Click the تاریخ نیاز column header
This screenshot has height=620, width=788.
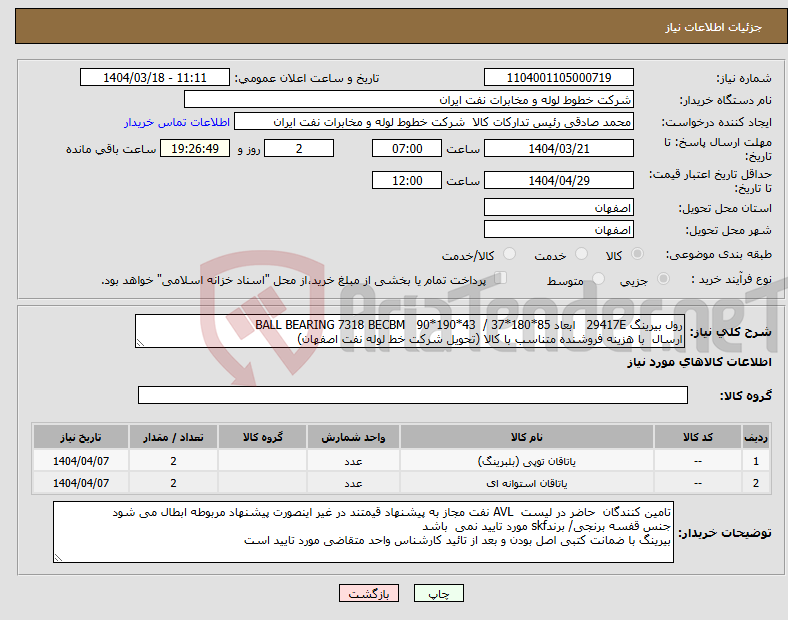81,437
